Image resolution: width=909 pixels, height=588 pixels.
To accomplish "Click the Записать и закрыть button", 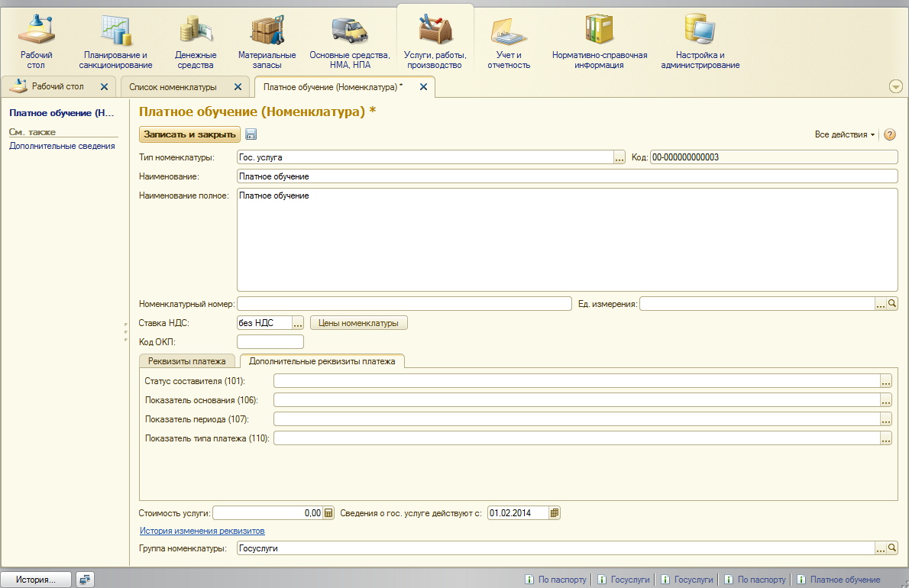I will 189,134.
